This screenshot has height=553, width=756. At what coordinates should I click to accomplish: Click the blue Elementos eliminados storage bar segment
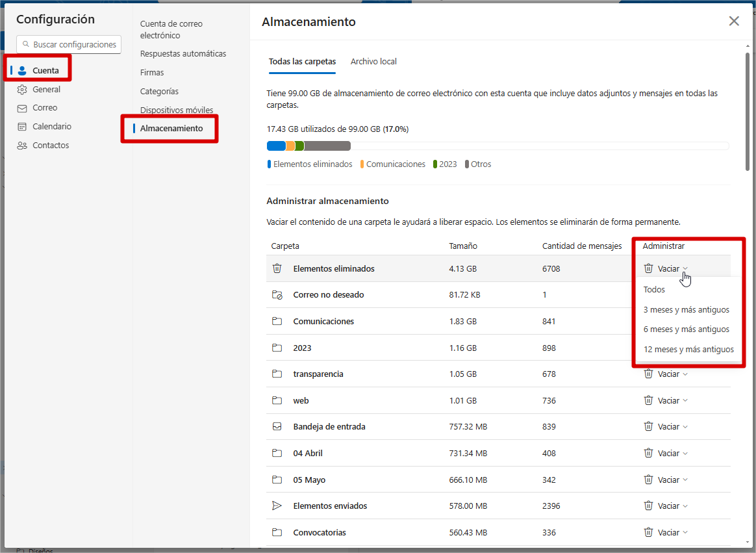point(276,146)
